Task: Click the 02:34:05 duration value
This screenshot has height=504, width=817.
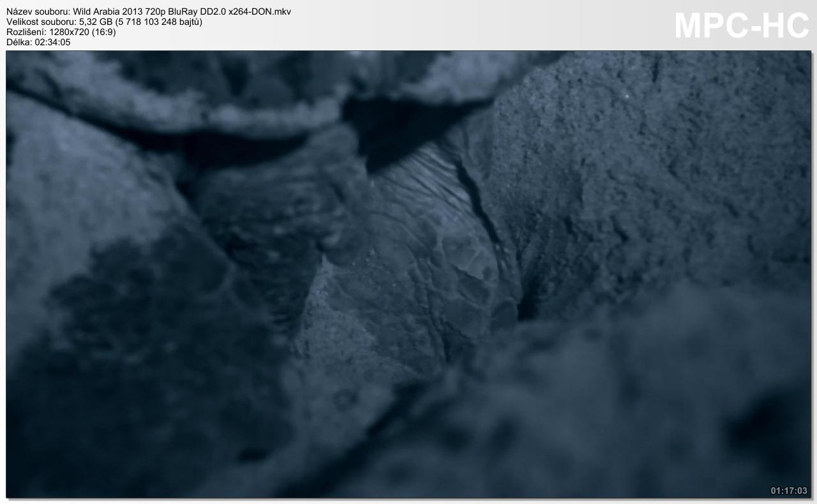Action: coord(52,42)
